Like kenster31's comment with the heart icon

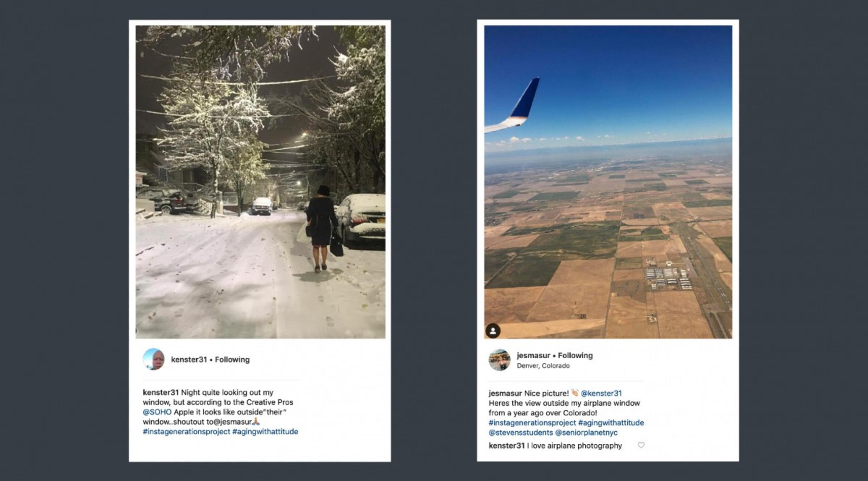click(641, 445)
